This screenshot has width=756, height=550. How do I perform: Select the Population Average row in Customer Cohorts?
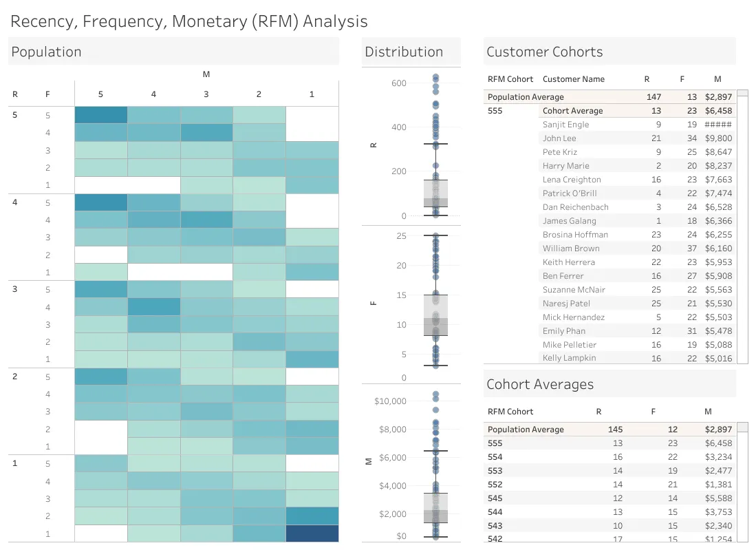[x=609, y=96]
